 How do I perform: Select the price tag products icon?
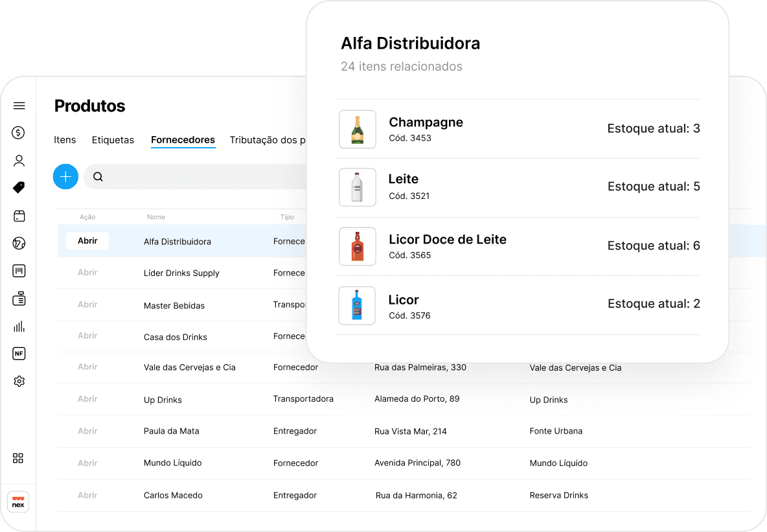(19, 187)
